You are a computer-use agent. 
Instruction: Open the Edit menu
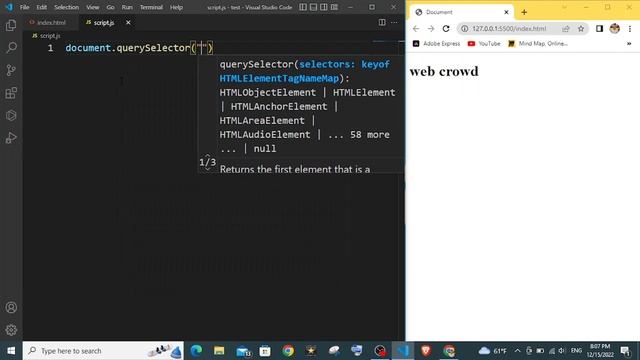(42, 7)
